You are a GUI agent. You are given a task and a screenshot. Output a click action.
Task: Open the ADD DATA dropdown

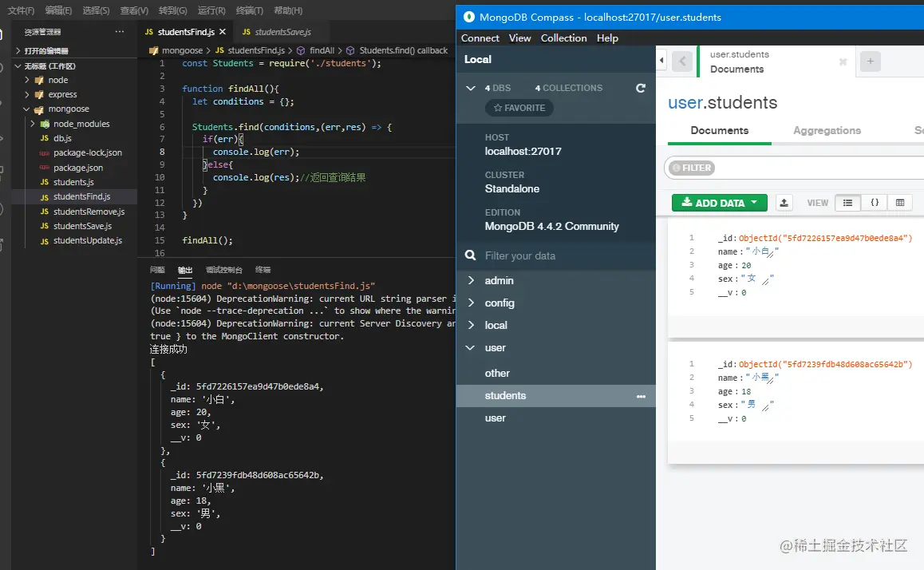720,203
